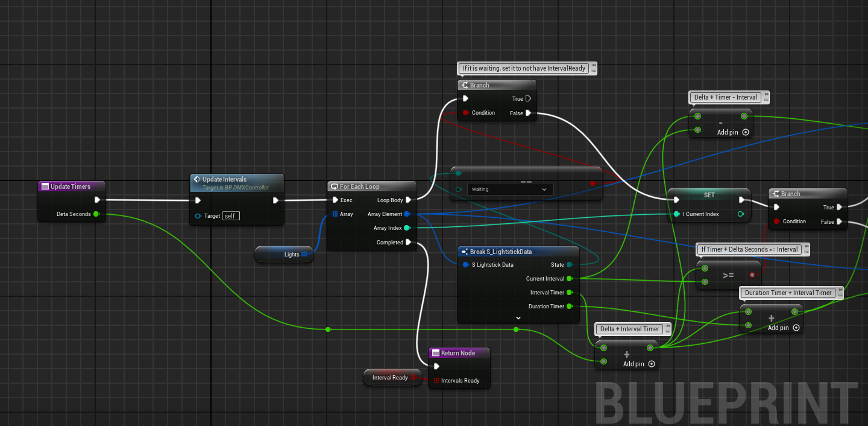
Task: Click the Completed exec output pin
Action: (408, 243)
